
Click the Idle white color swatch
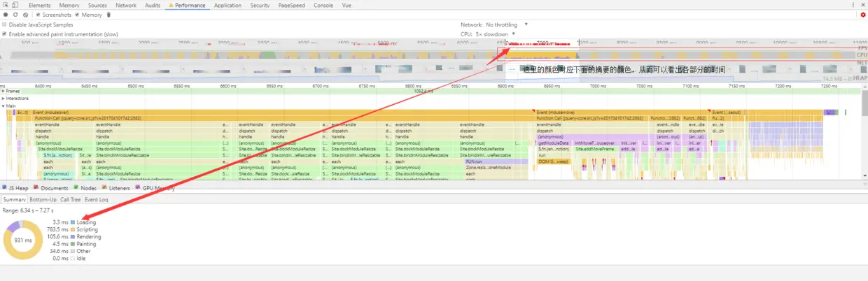click(x=72, y=258)
